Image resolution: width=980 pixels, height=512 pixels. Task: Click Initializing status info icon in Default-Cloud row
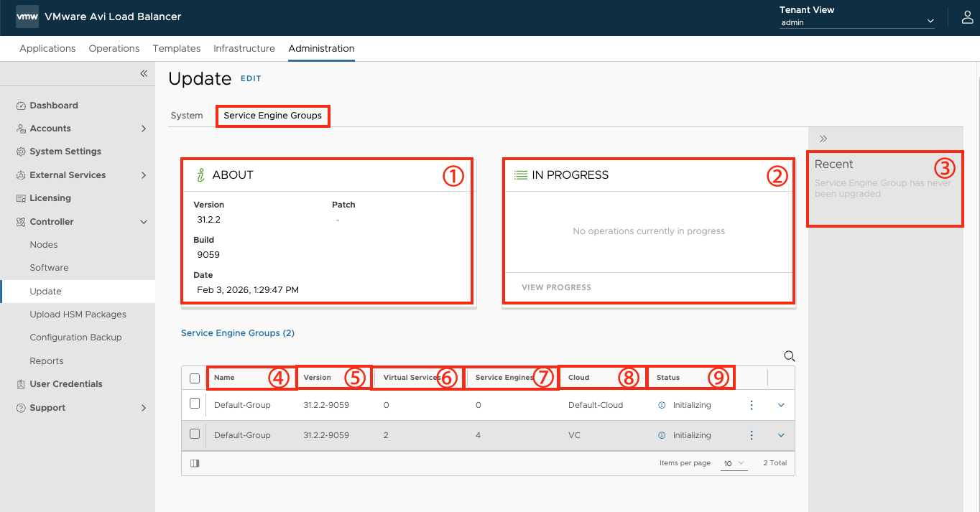(662, 405)
